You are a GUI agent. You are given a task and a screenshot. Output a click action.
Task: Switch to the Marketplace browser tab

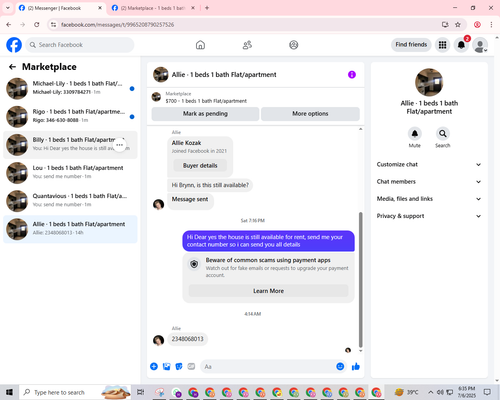(153, 8)
